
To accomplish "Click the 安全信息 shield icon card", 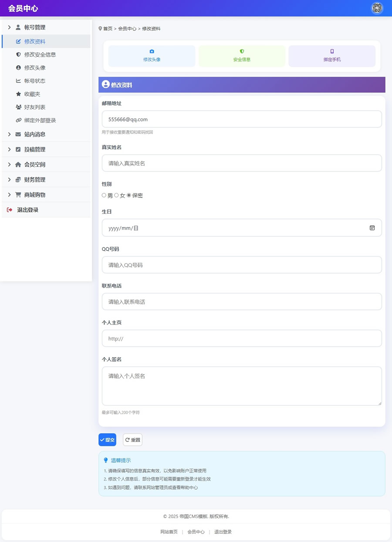I will coord(242,56).
